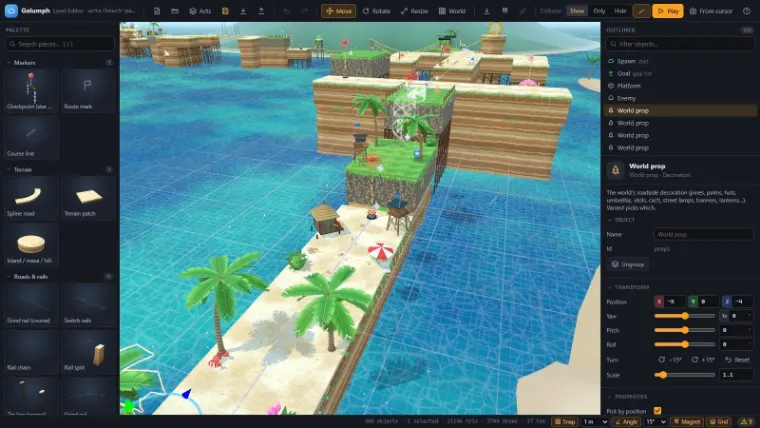Select the Terrain patch palette piece
Image resolution: width=760 pixels, height=428 pixels.
tap(89, 197)
